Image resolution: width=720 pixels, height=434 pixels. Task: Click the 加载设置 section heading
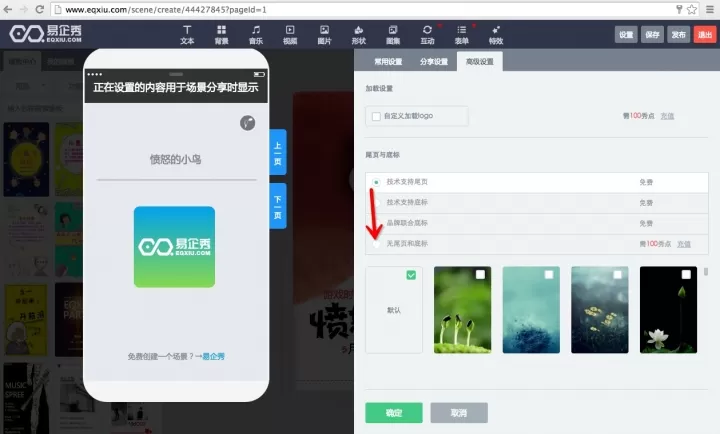pos(379,89)
